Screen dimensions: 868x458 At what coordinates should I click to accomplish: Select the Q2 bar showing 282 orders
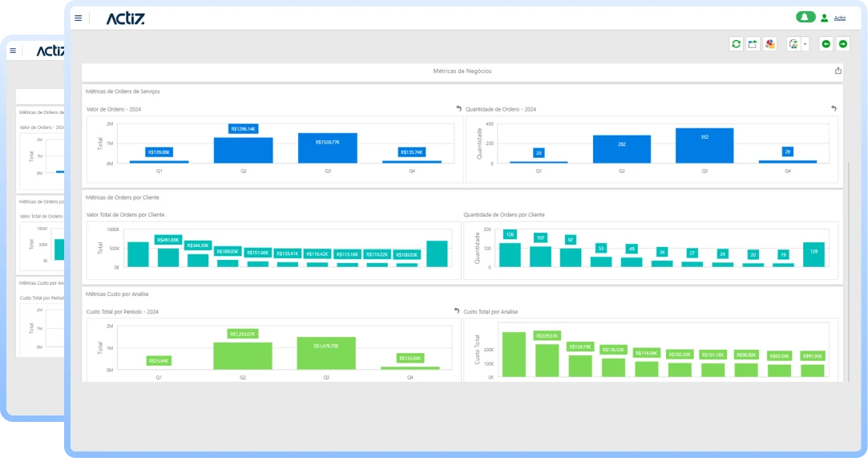pyautogui.click(x=621, y=149)
